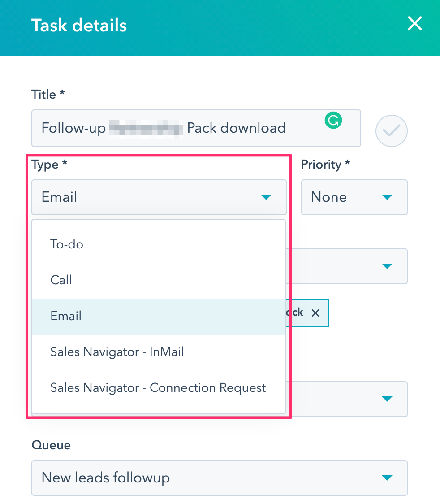Click the green Grammarly icon in Title
Image resolution: width=440 pixels, height=504 pixels.
click(x=334, y=120)
